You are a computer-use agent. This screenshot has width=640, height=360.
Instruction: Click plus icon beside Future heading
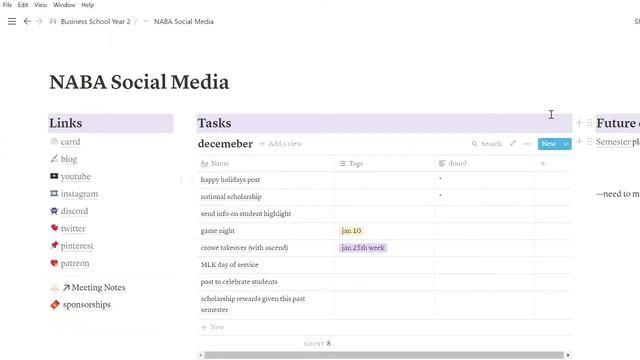579,123
